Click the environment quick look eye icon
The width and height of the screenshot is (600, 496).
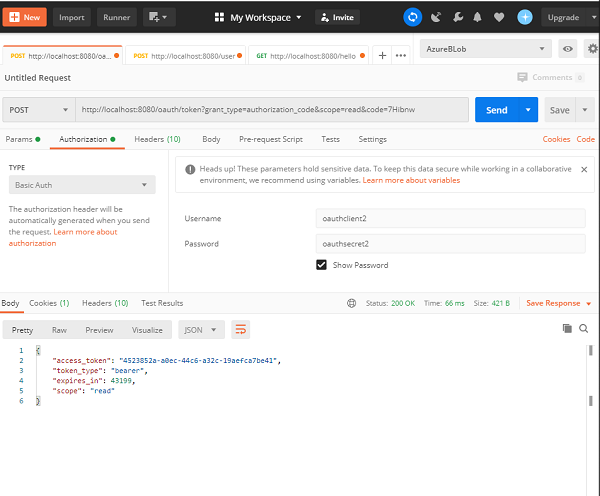point(568,48)
